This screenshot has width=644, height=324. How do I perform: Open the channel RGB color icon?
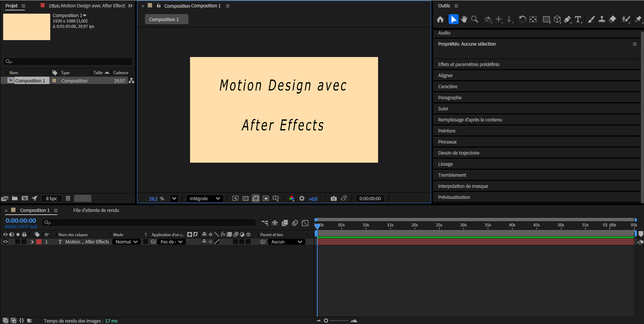[291, 199]
